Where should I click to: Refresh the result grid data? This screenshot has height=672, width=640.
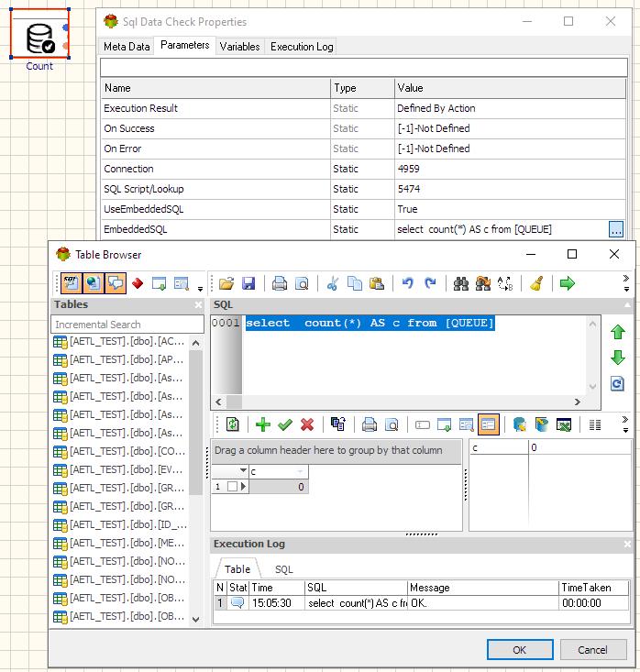click(x=233, y=424)
